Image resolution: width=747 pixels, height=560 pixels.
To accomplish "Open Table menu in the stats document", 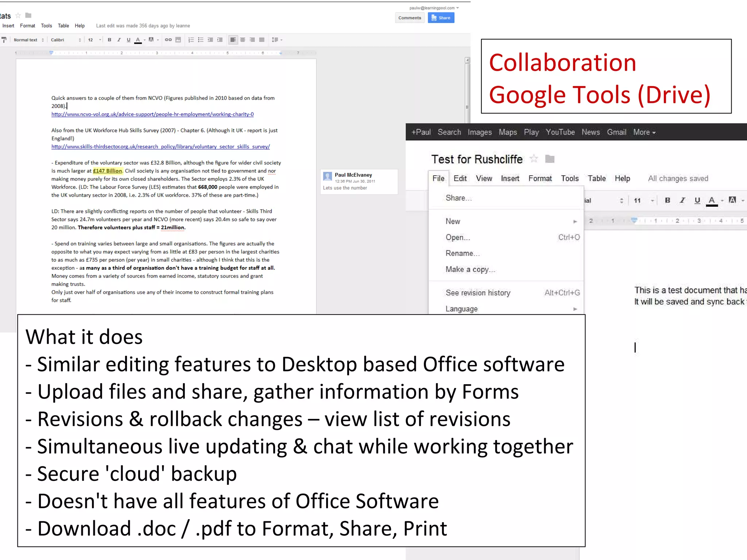I will [63, 26].
